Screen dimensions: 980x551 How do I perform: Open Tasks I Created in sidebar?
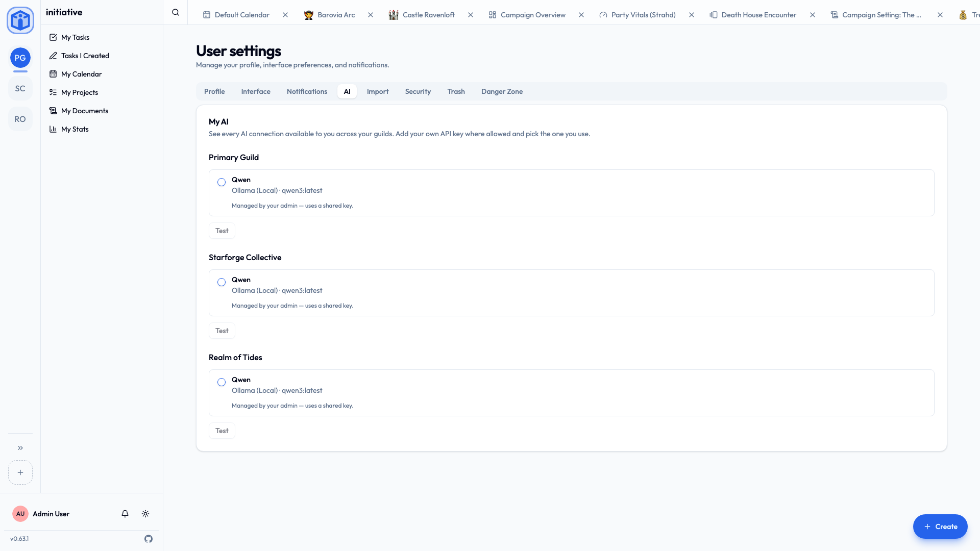(102, 56)
